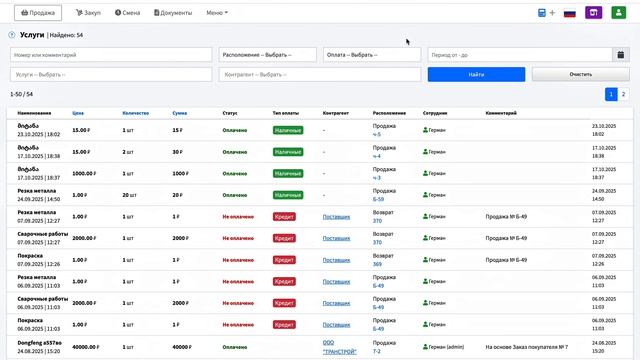Viewport: 640px width, 360px height.
Task: Click the blue Найти button
Action: tap(476, 75)
